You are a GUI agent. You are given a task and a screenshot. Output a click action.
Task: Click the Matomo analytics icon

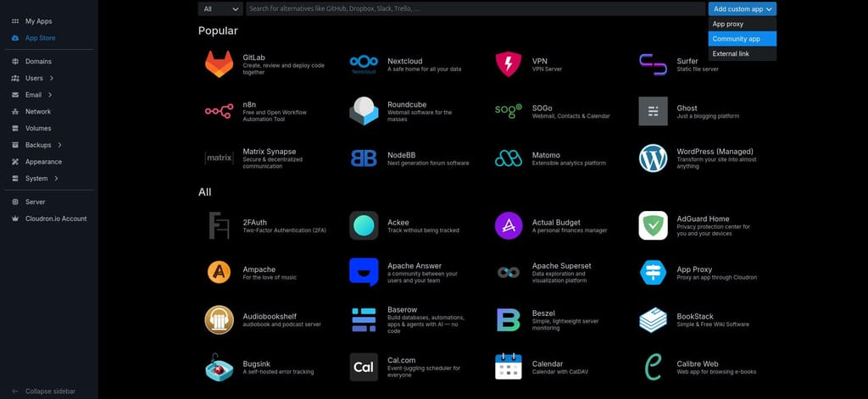pyautogui.click(x=509, y=158)
